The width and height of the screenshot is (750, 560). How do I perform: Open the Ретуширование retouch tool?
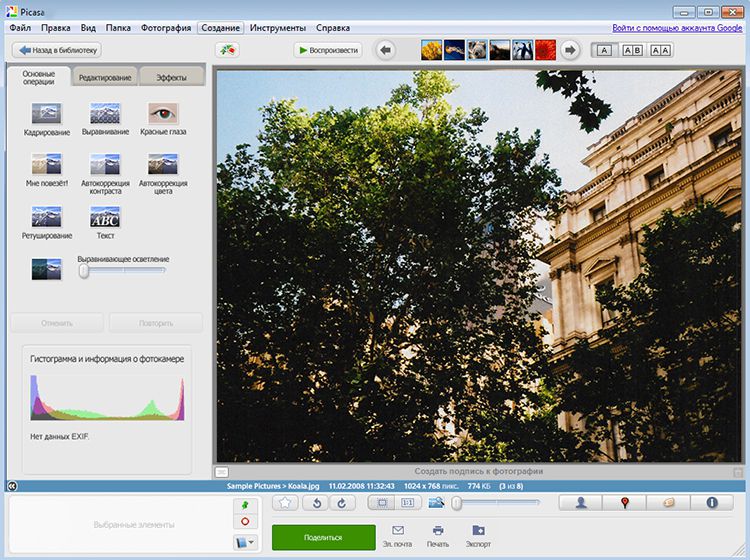[46, 218]
